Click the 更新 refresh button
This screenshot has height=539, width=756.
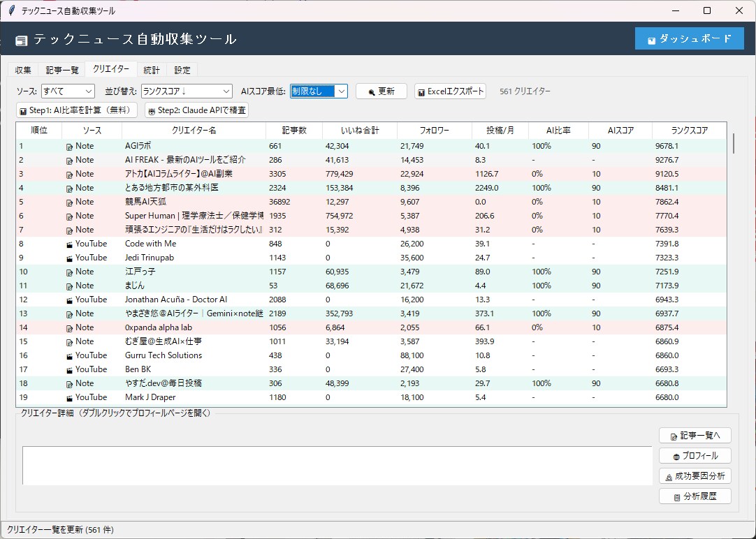(x=381, y=91)
